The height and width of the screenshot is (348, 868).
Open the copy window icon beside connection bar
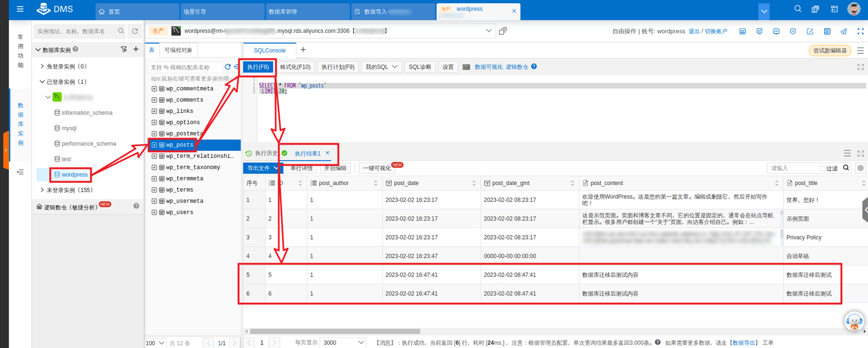coord(503,31)
